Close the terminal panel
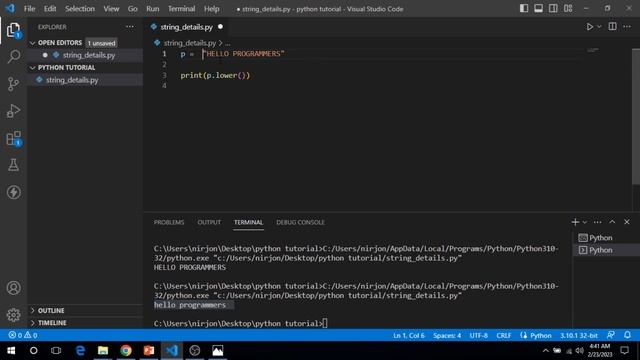Screen dimensions: 640x360 (x=627, y=222)
